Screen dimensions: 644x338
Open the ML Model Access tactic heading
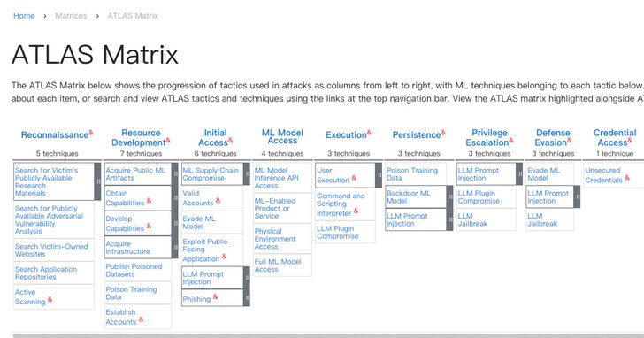[282, 137]
